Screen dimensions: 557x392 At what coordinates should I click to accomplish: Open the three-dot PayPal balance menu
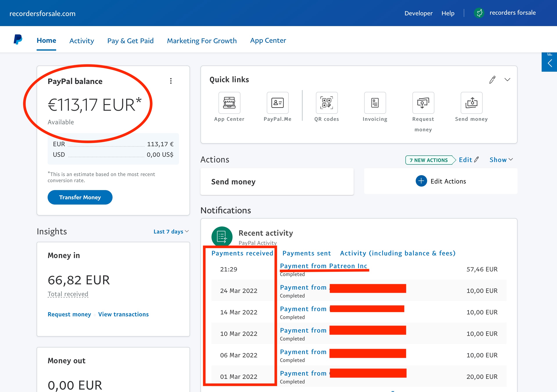tap(171, 81)
